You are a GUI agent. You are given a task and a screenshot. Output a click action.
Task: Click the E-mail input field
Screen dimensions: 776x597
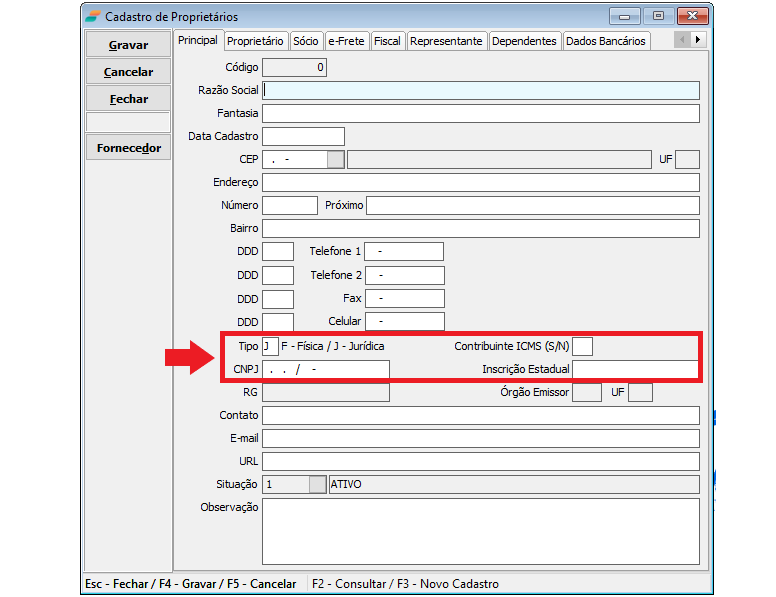coord(480,438)
